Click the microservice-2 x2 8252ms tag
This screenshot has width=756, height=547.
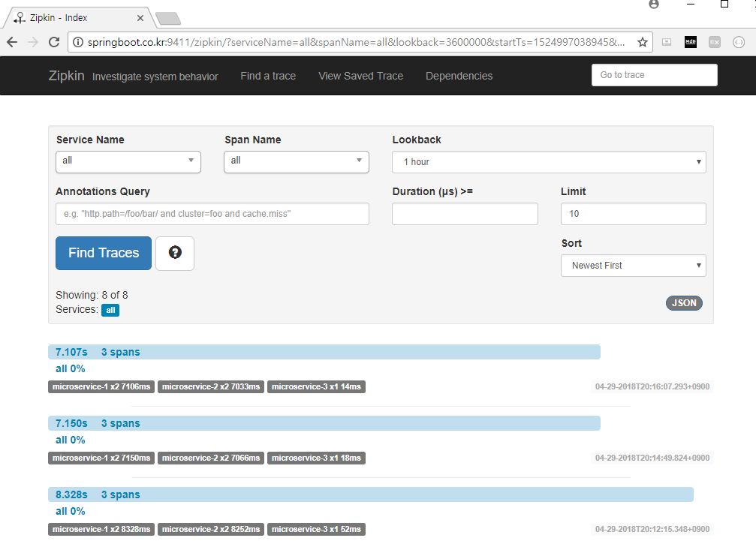tap(211, 529)
